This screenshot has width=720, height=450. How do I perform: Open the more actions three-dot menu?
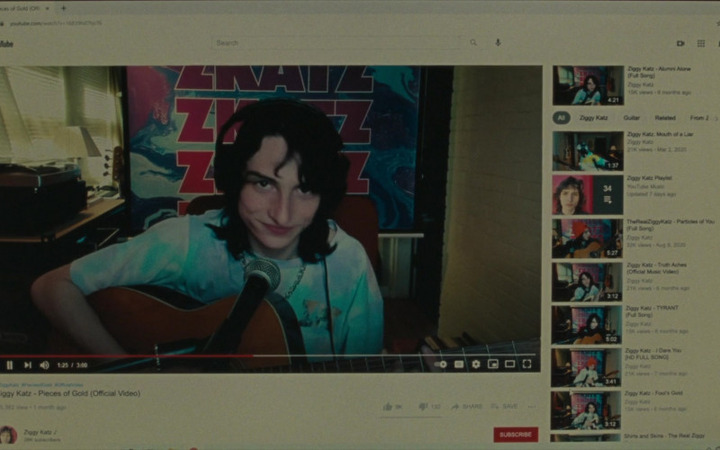pos(531,406)
